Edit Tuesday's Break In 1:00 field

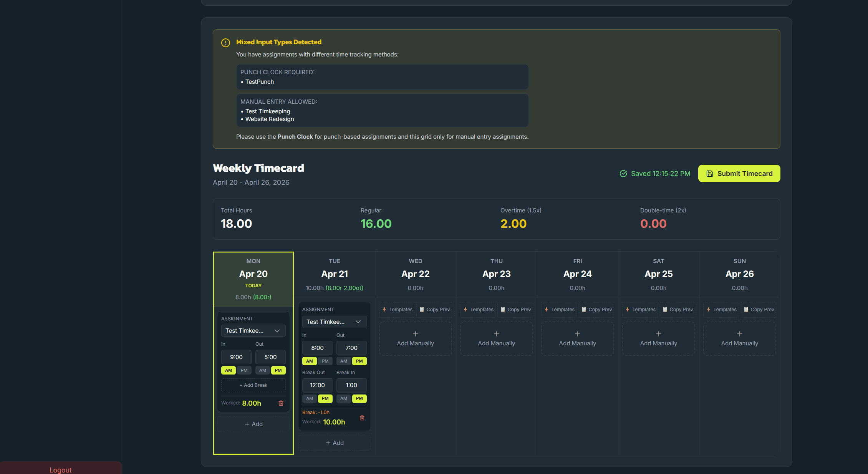click(x=351, y=385)
